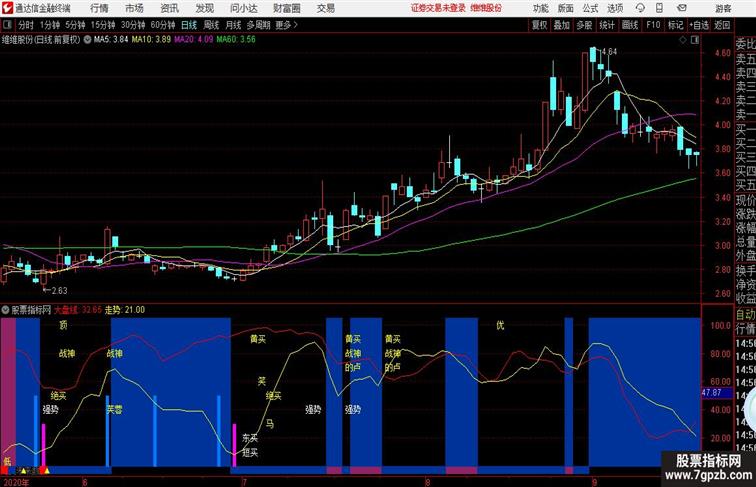
Task: Click the diamond icon at chart top right
Action: point(683,40)
